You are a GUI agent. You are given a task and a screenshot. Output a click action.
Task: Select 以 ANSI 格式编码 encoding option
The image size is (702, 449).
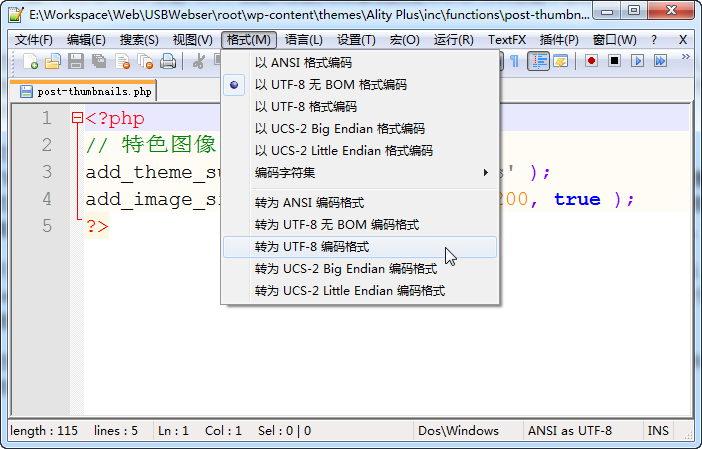point(303,63)
